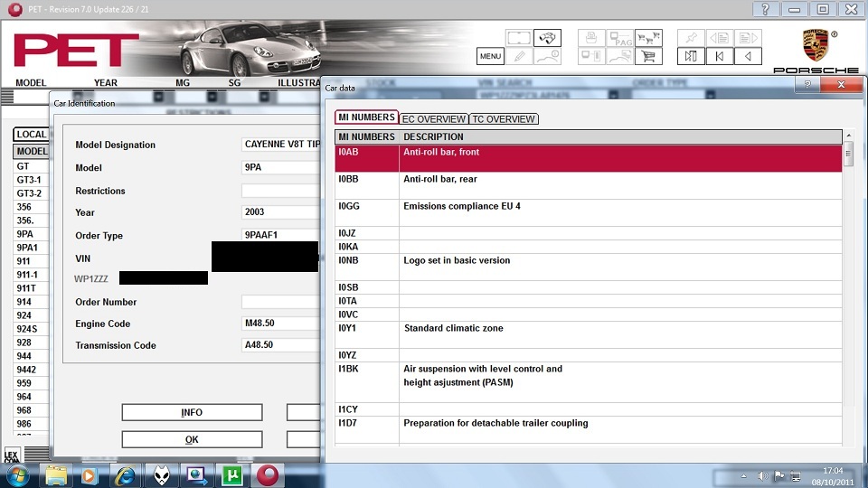Select model GT3-1 in list

coord(31,180)
